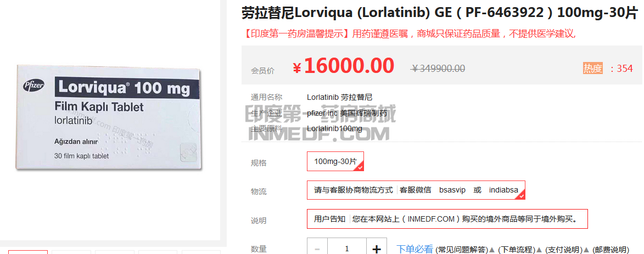The width and height of the screenshot is (644, 254).
Task: Click the Lorviqua product box image
Action: tap(110, 117)
